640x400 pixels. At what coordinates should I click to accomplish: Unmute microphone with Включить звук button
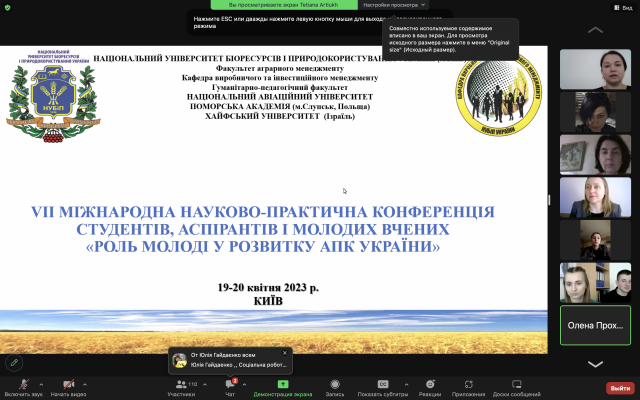click(x=24, y=388)
